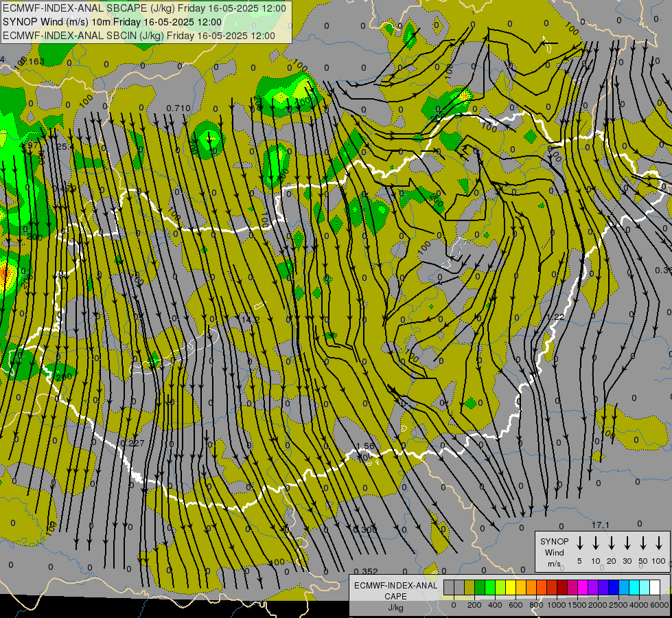Image resolution: width=672 pixels, height=618 pixels.
Task: Click the '0.227' value on the map
Action: point(132,443)
